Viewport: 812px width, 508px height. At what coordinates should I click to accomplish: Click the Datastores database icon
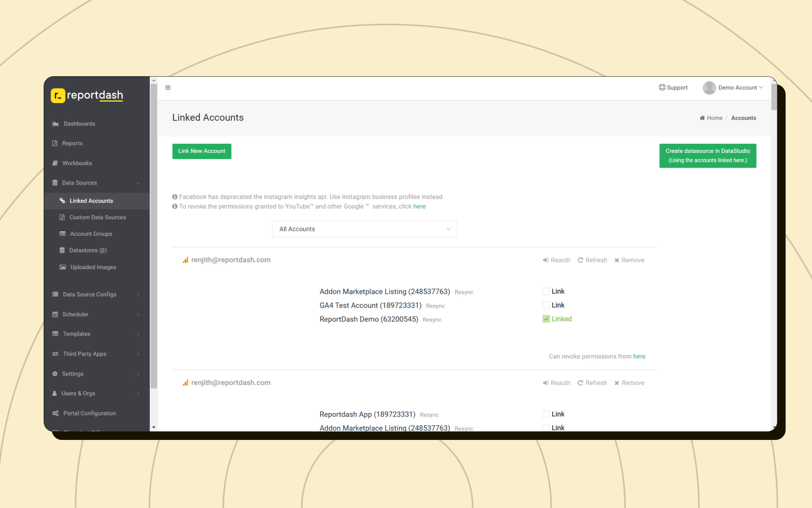coord(62,250)
